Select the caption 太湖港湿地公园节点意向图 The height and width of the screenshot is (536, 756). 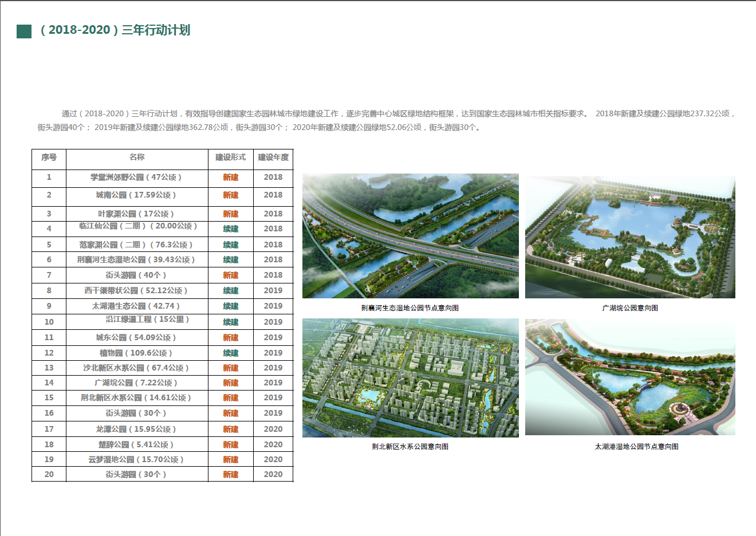636,447
